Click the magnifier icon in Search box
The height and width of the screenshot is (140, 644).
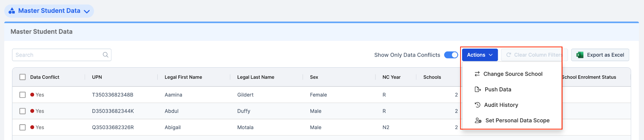106,55
